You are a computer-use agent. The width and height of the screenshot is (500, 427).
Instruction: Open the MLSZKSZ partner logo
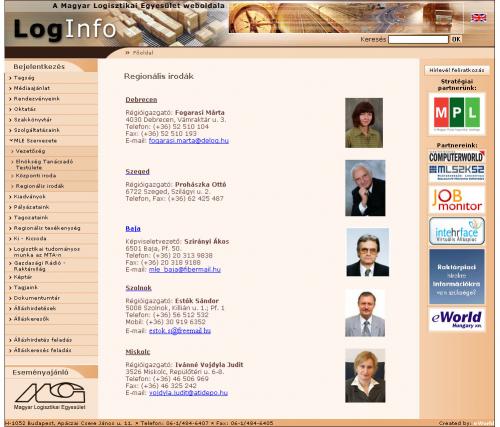click(x=457, y=173)
